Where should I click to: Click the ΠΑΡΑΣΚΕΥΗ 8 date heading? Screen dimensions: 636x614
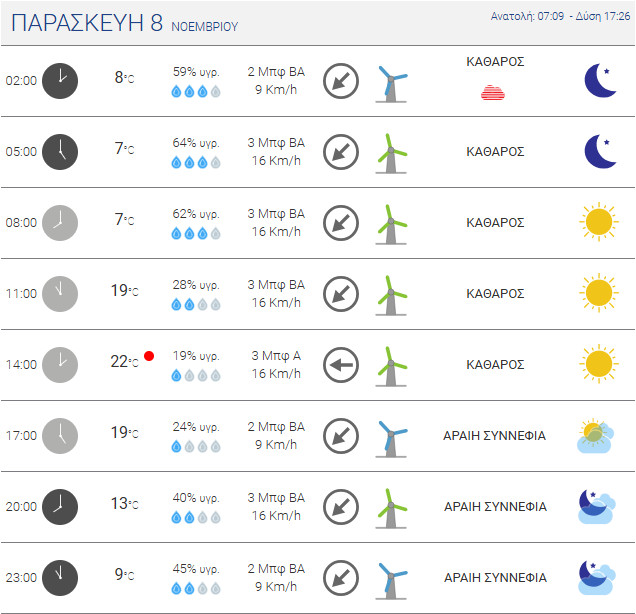point(87,23)
